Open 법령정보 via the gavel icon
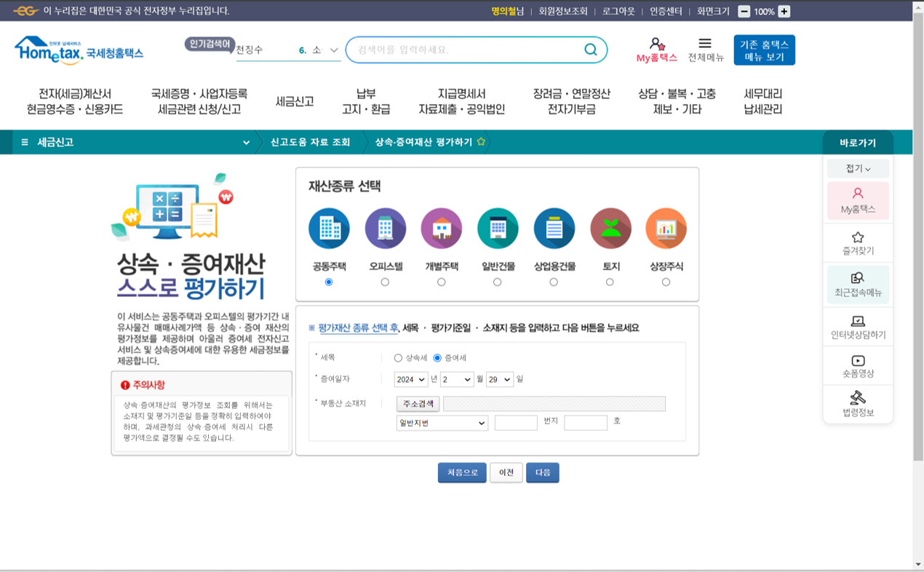 click(859, 405)
